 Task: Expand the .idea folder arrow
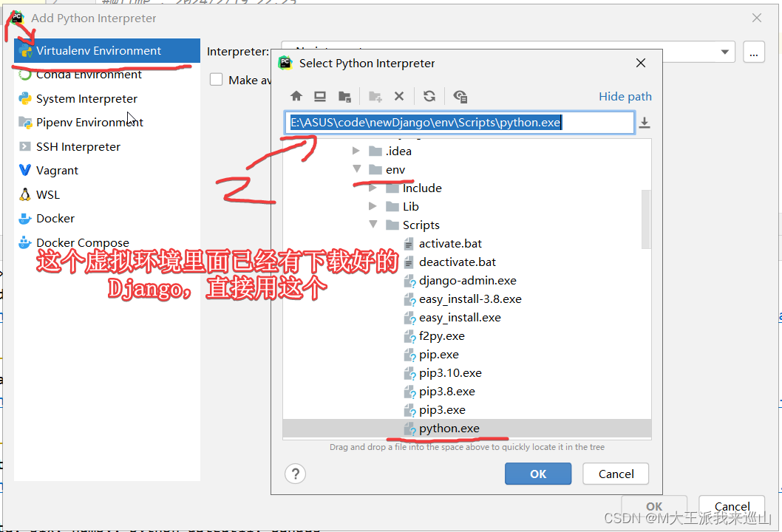356,151
